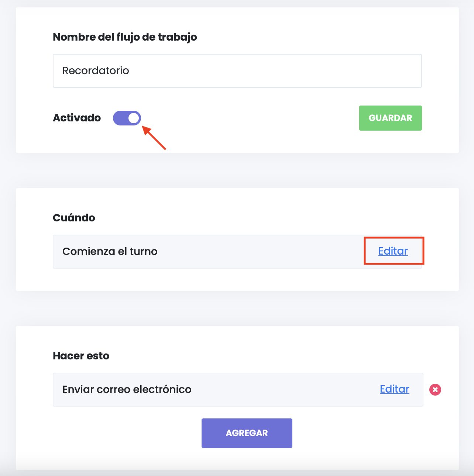Viewport: 474px width, 476px height.
Task: Click the Activado label
Action: point(77,118)
